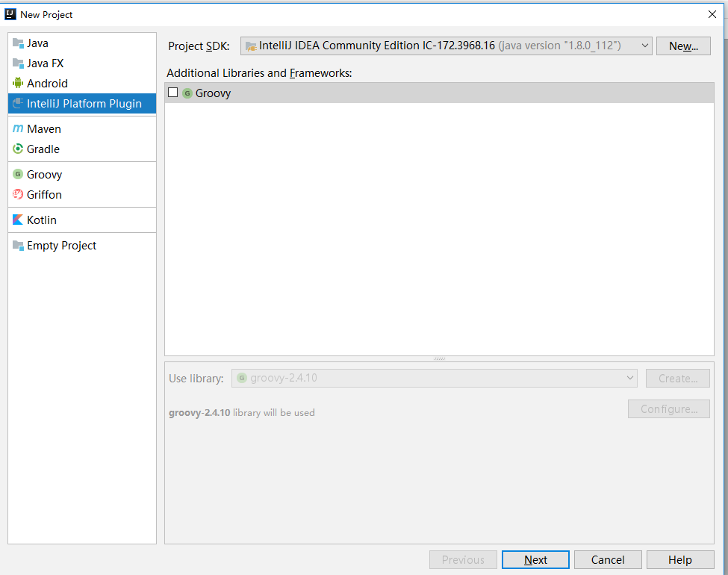This screenshot has height=575, width=728.
Task: Click the Java FX folder icon
Action: click(x=18, y=63)
